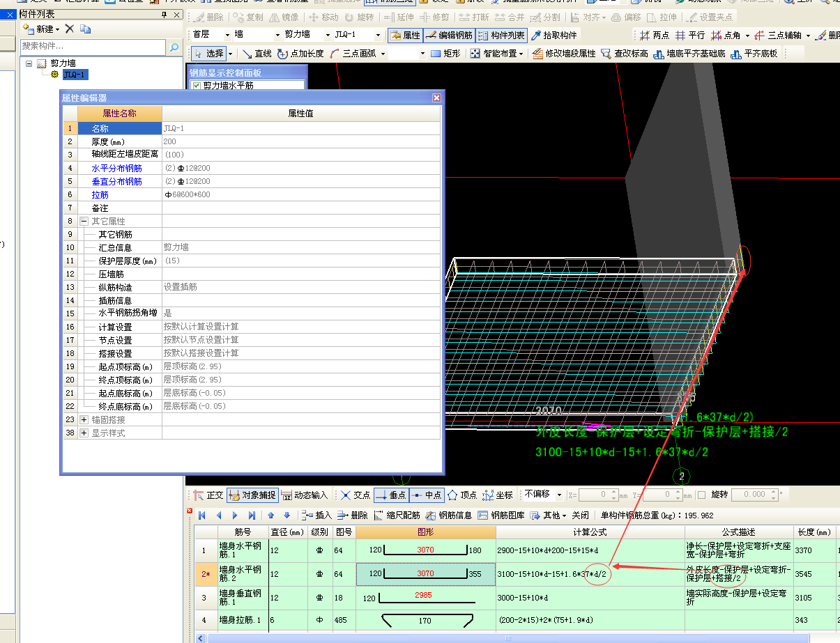Click formula cell (200-2*15)+2*(75+1.9*d)
The width and height of the screenshot is (840, 643).
pyautogui.click(x=590, y=620)
